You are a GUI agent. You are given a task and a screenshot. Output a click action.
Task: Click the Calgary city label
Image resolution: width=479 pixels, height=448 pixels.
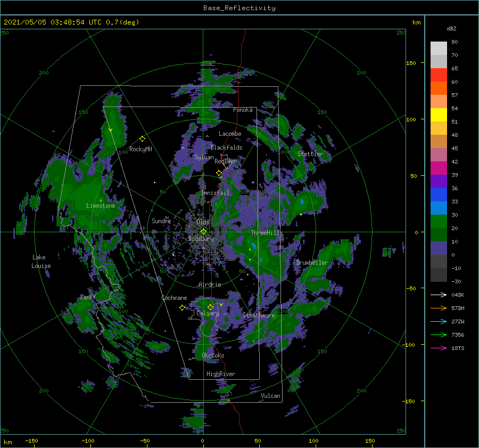point(208,313)
